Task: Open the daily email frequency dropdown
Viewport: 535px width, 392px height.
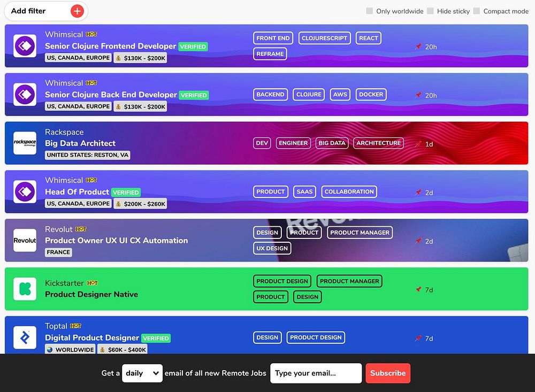Action: click(142, 373)
